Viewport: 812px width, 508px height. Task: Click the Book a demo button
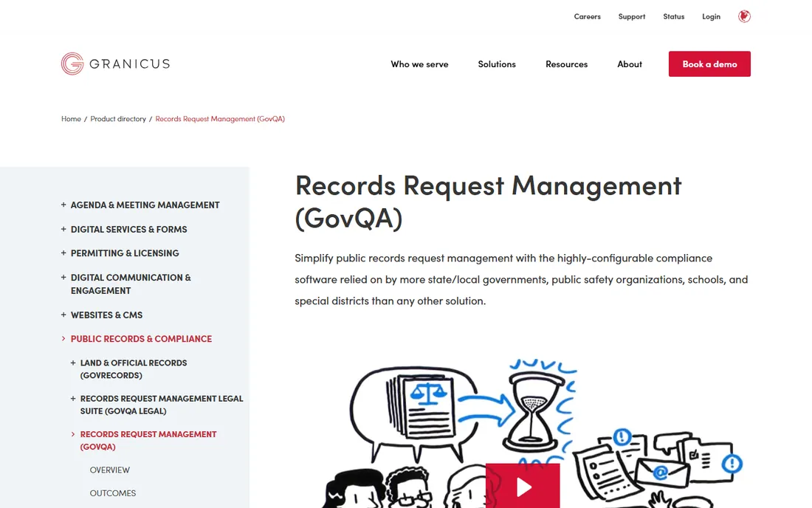pyautogui.click(x=709, y=63)
